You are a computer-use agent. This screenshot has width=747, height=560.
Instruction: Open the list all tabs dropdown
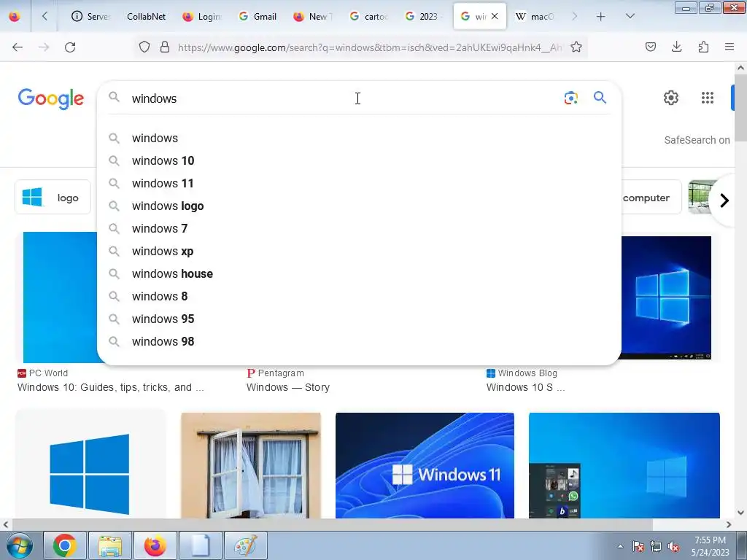point(630,16)
